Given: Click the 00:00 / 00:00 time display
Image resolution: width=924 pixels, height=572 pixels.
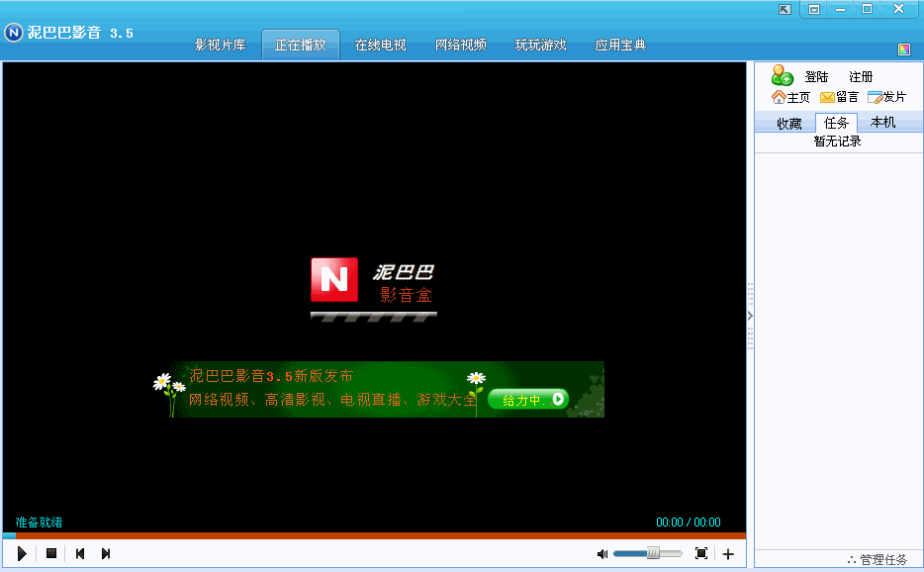Looking at the screenshot, I should pyautogui.click(x=689, y=523).
